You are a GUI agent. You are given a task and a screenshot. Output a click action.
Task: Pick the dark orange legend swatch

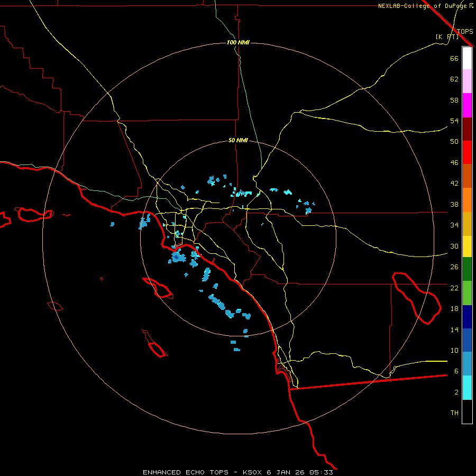pyautogui.click(x=467, y=176)
